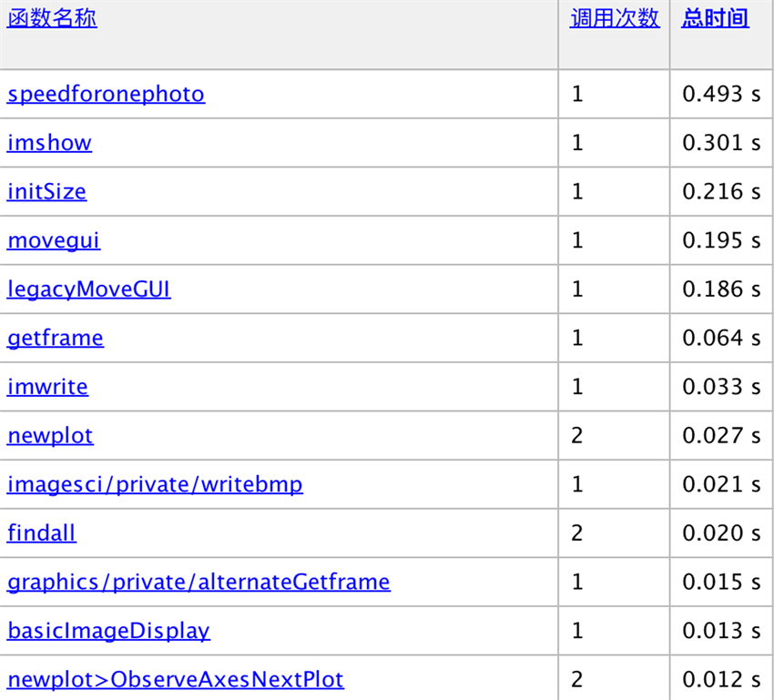Click the imwrite function link
Screen dimensions: 774x700
(47, 387)
